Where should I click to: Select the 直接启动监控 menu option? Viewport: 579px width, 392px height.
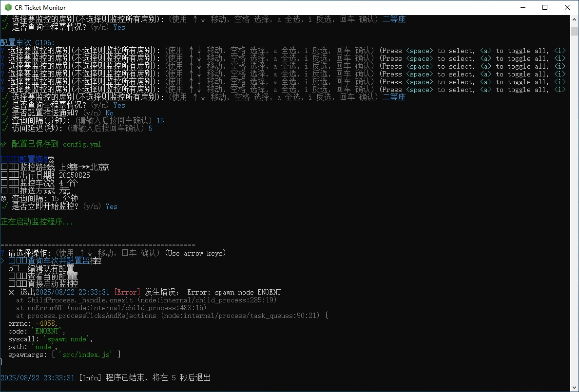pyautogui.click(x=52, y=284)
